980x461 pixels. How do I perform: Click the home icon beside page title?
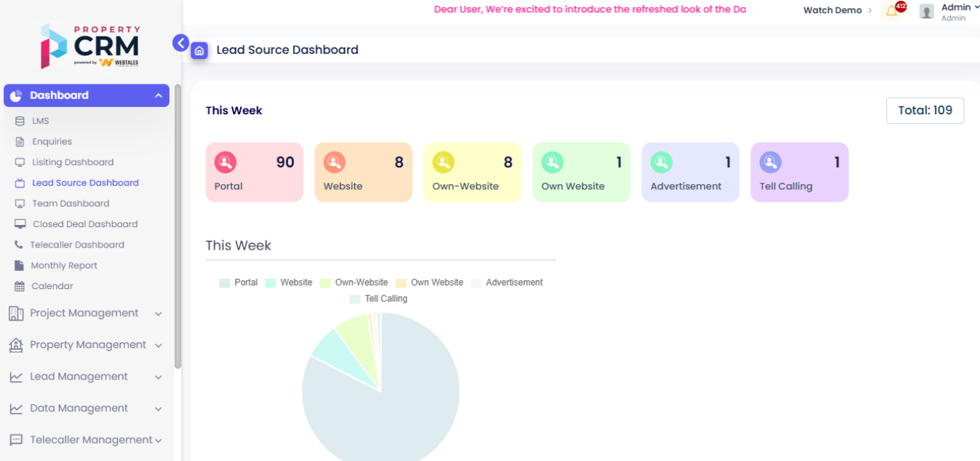click(x=199, y=50)
